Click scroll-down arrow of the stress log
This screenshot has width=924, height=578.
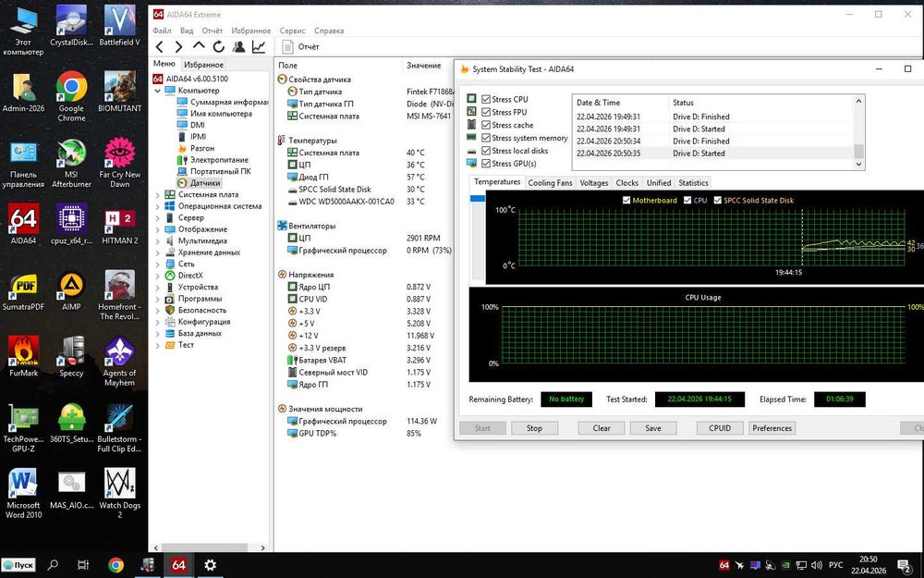point(858,165)
